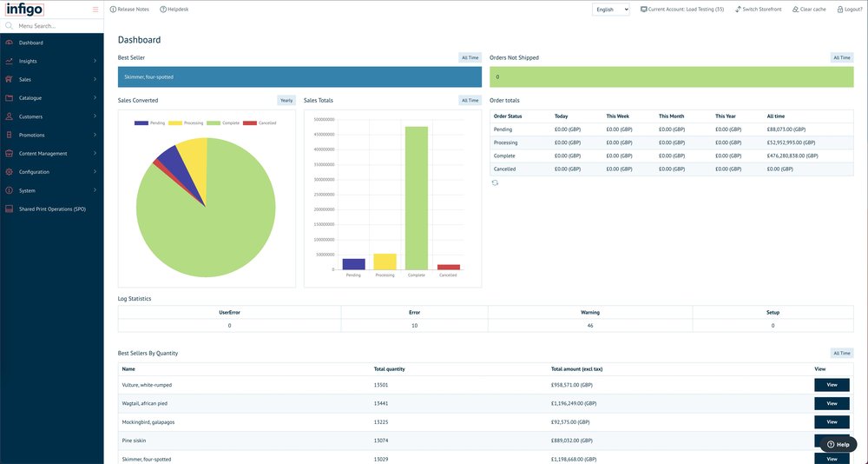Expand the Customers menu chevron
The width and height of the screenshot is (868, 464).
(95, 116)
